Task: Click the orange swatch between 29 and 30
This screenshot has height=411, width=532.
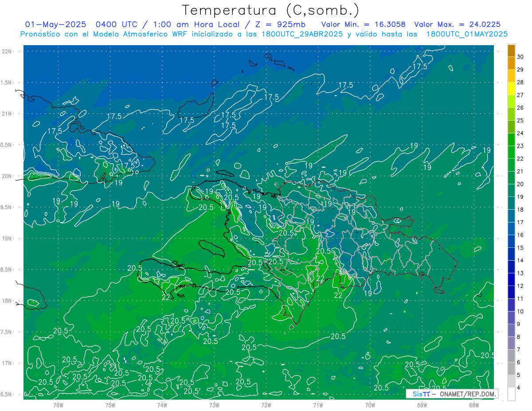Action: [511, 63]
